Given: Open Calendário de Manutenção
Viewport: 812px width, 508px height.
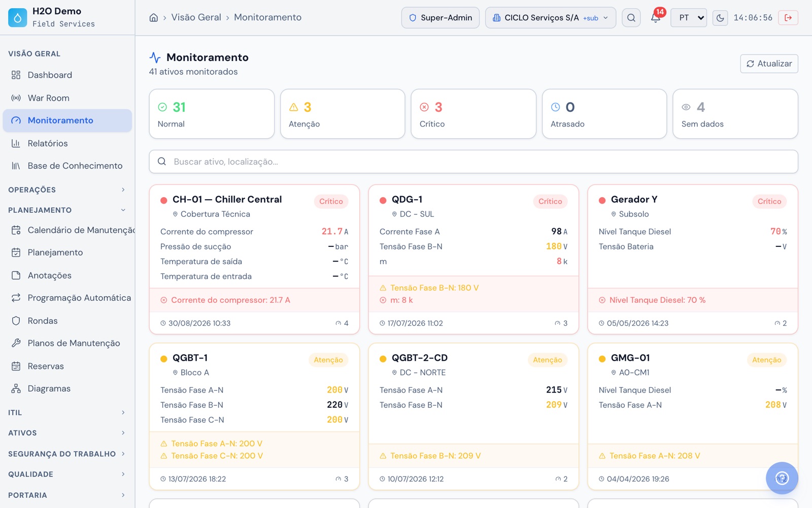Looking at the screenshot, I should (x=67, y=230).
